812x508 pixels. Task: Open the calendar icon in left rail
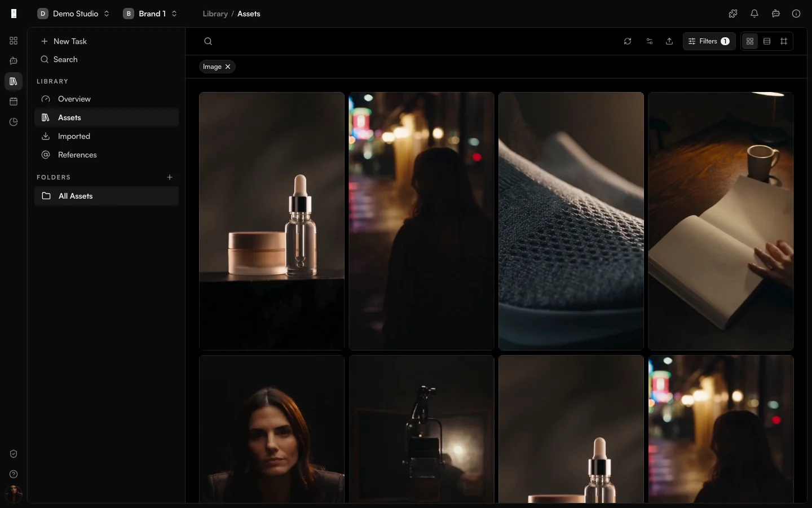(14, 102)
